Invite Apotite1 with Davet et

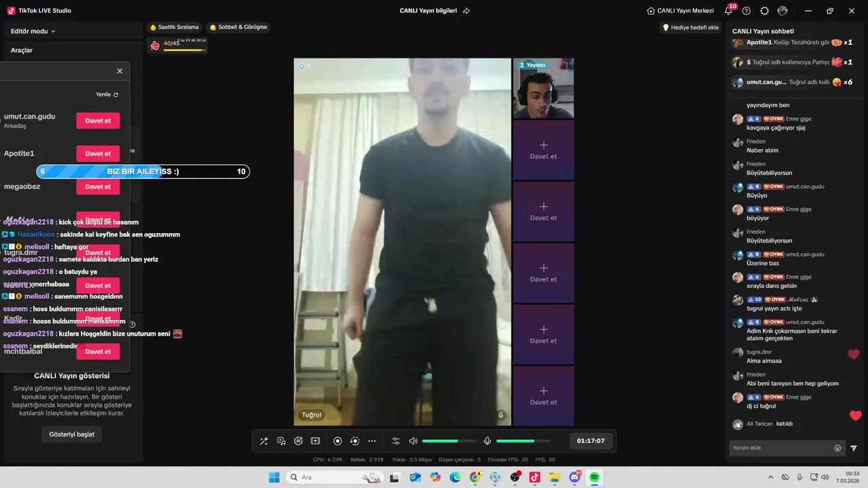point(98,154)
